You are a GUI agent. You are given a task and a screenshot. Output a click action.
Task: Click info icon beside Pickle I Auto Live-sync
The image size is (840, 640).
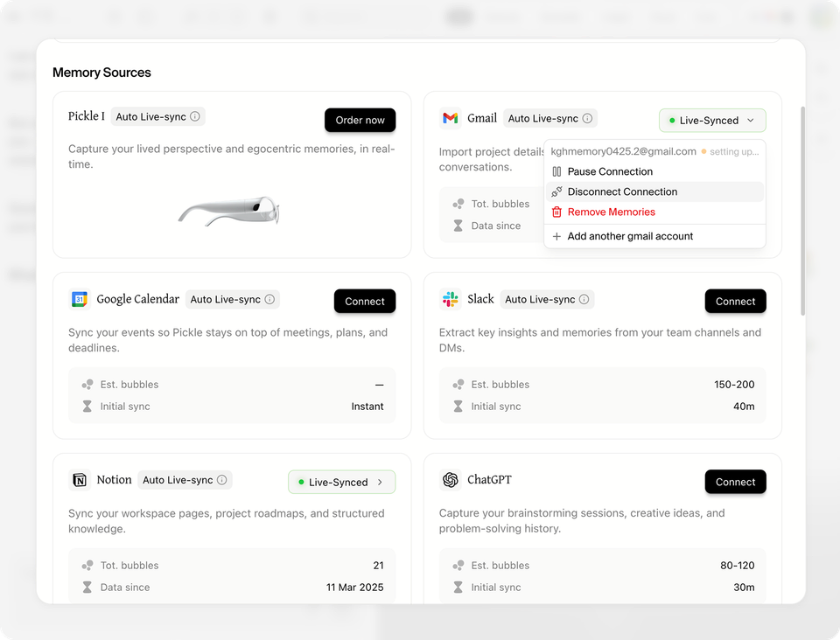coord(195,117)
